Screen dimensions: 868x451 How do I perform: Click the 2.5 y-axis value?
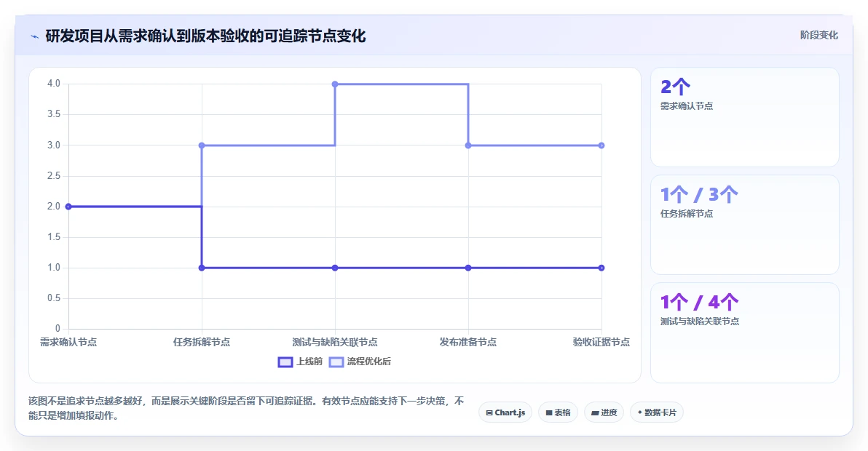tap(54, 176)
